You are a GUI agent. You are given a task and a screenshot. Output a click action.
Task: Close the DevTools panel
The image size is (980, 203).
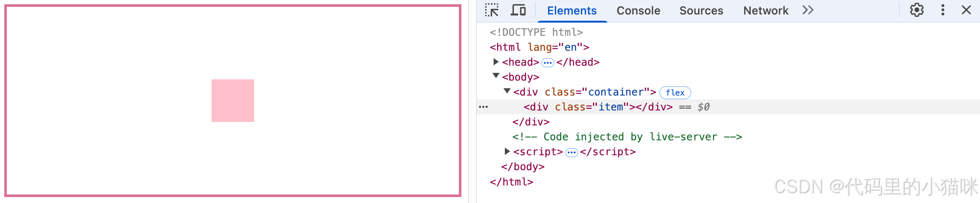coord(966,10)
